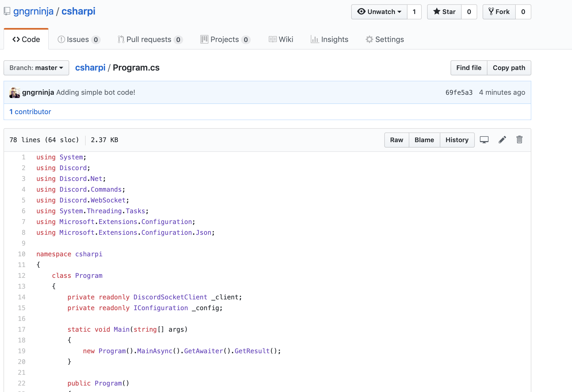572x392 pixels.
Task: Open Blame view for Program.cs
Action: click(424, 140)
